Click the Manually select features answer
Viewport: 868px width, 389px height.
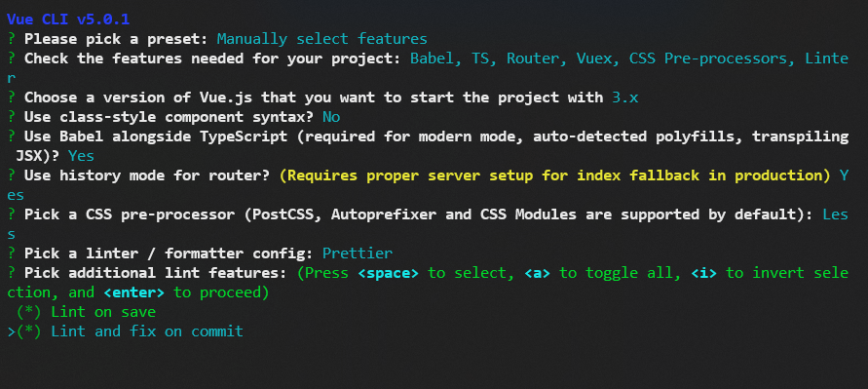click(x=322, y=39)
